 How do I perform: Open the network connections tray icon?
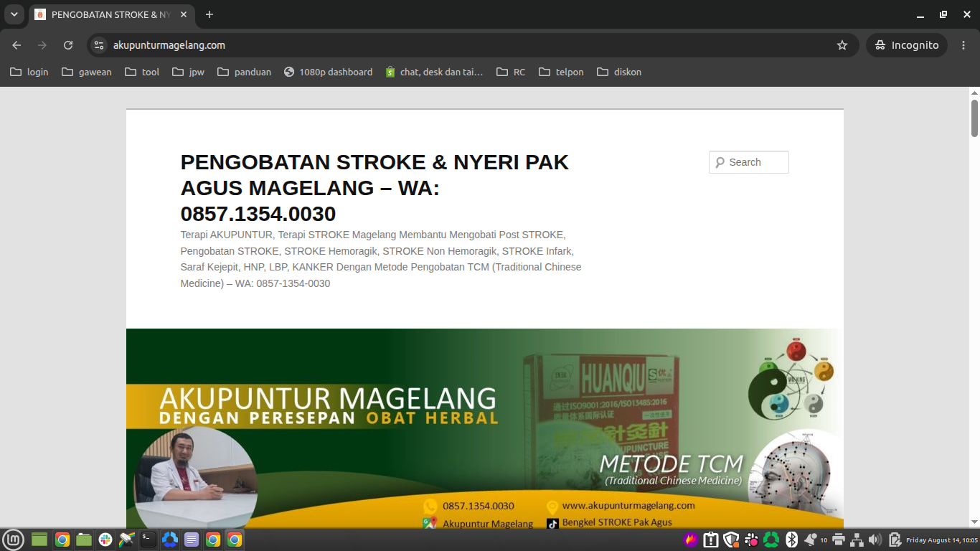tap(857, 540)
